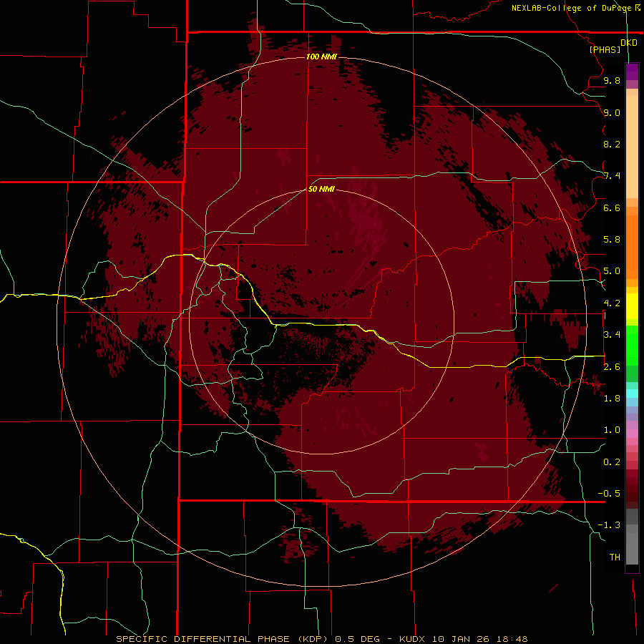This screenshot has height=644, width=644.
Task: Click the cyan segment of color bar
Action: 632,394
